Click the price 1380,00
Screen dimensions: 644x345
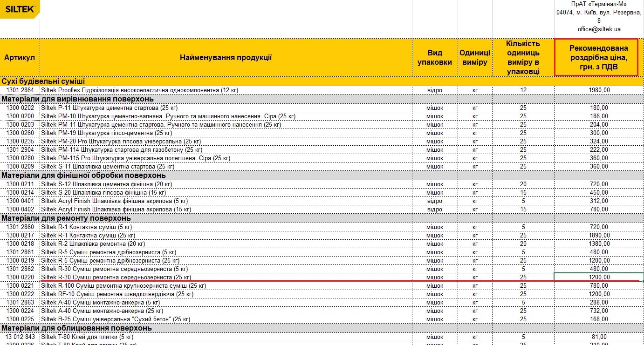[599, 244]
